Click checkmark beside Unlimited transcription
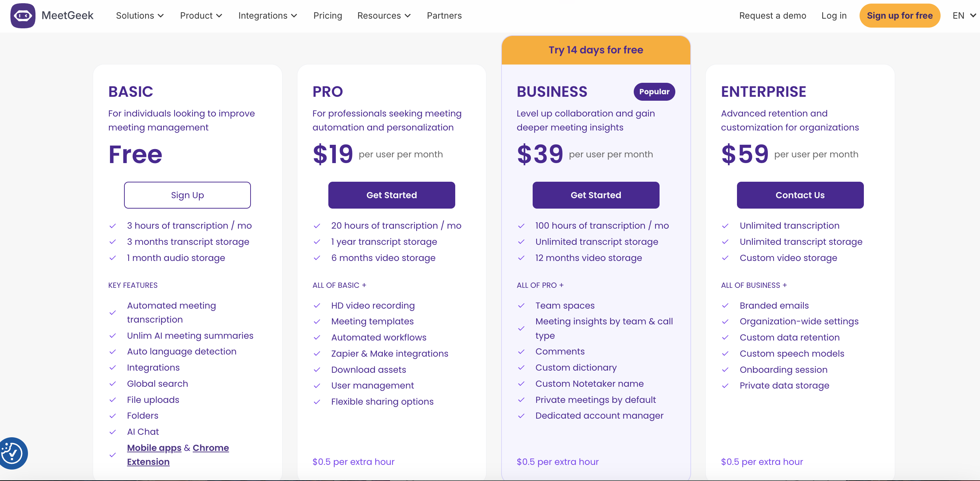980x481 pixels. (x=726, y=226)
